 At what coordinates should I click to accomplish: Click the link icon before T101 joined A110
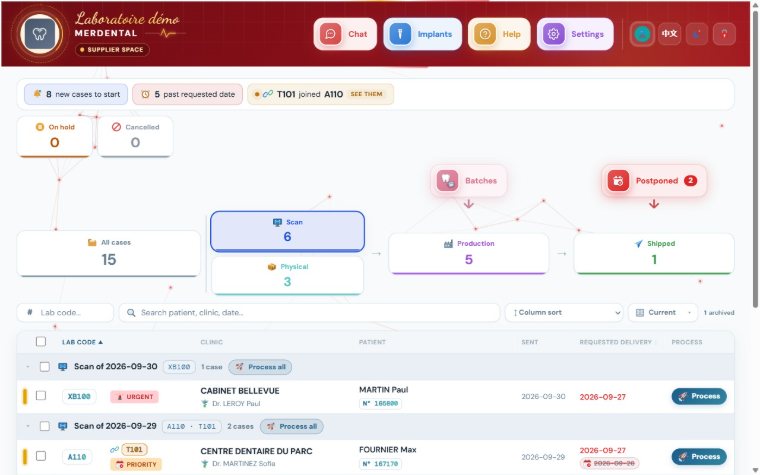[x=268, y=94]
